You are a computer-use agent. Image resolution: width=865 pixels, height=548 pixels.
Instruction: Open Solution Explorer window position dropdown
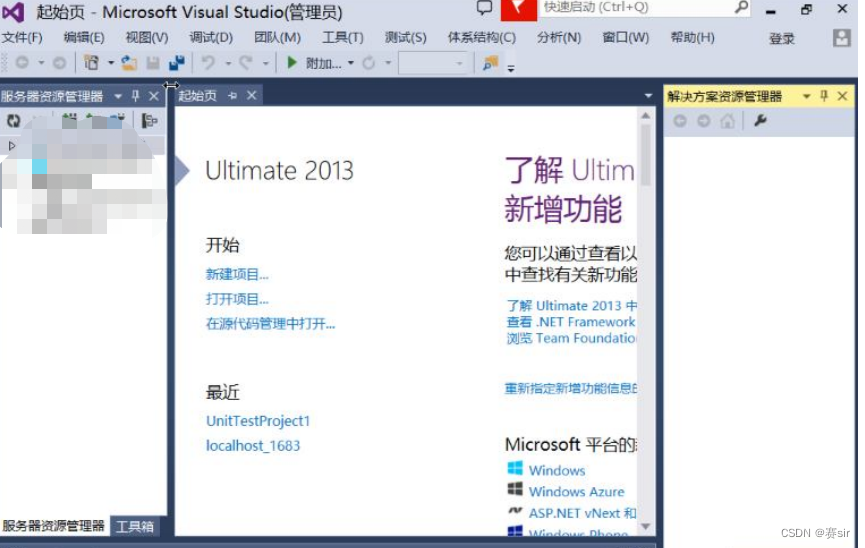coord(807,97)
